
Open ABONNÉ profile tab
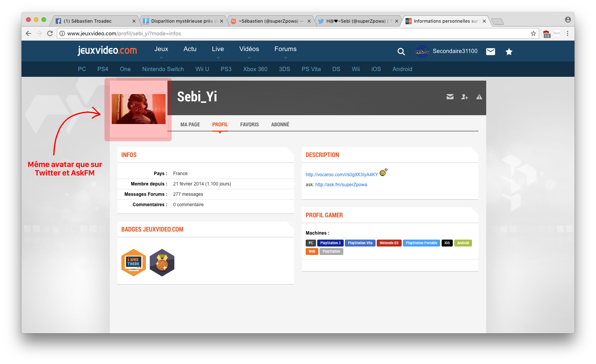coord(280,124)
